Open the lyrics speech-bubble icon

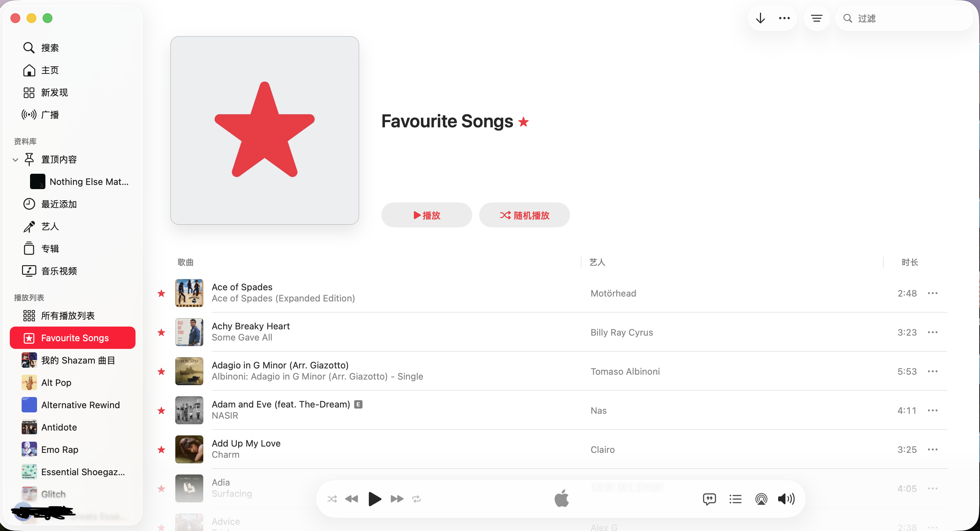tap(709, 499)
